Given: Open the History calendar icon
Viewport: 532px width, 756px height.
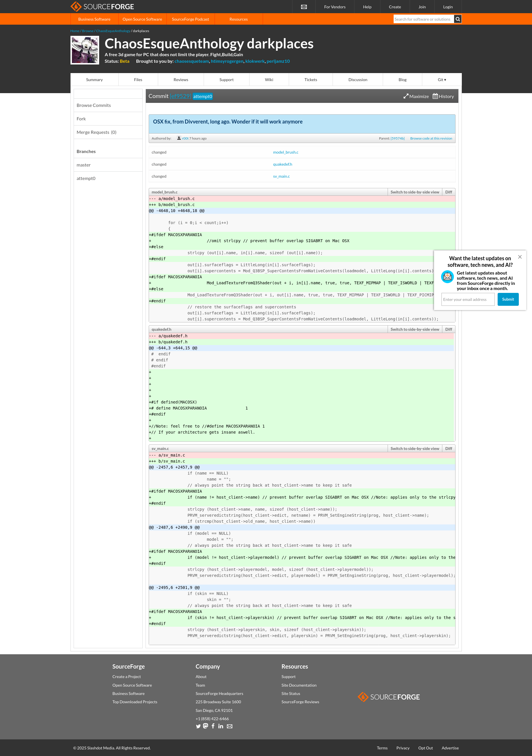Looking at the screenshot, I should pyautogui.click(x=435, y=96).
